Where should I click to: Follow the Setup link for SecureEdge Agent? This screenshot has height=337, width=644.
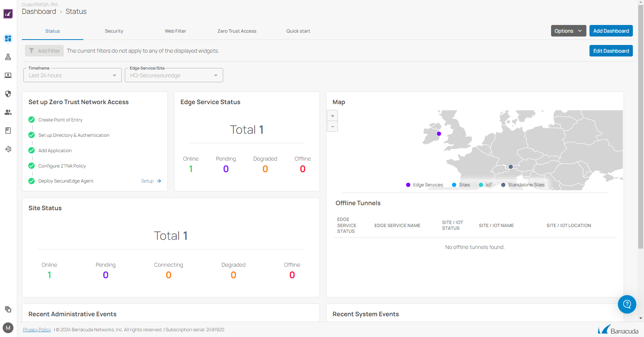tap(151, 181)
